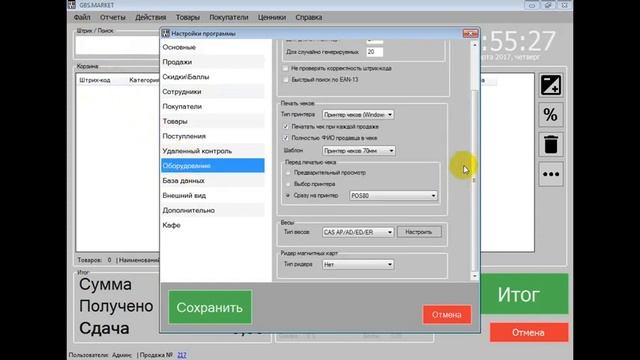640x360 pixels.
Task: Select 'Оборудование' settings section
Action: (x=213, y=166)
